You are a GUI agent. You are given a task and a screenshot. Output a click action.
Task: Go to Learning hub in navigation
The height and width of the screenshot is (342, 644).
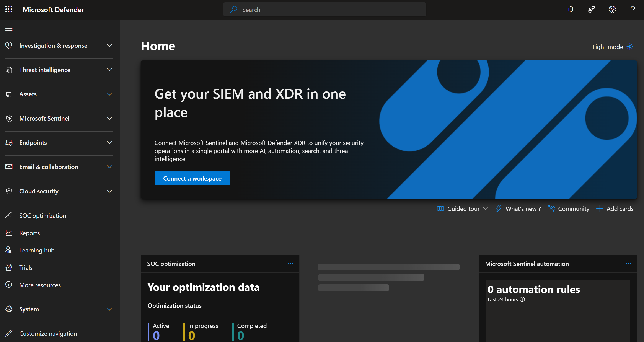point(37,250)
